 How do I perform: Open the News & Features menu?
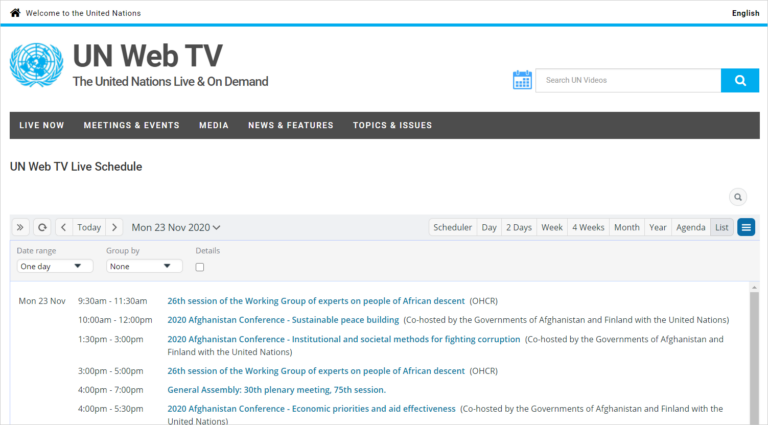tap(290, 125)
